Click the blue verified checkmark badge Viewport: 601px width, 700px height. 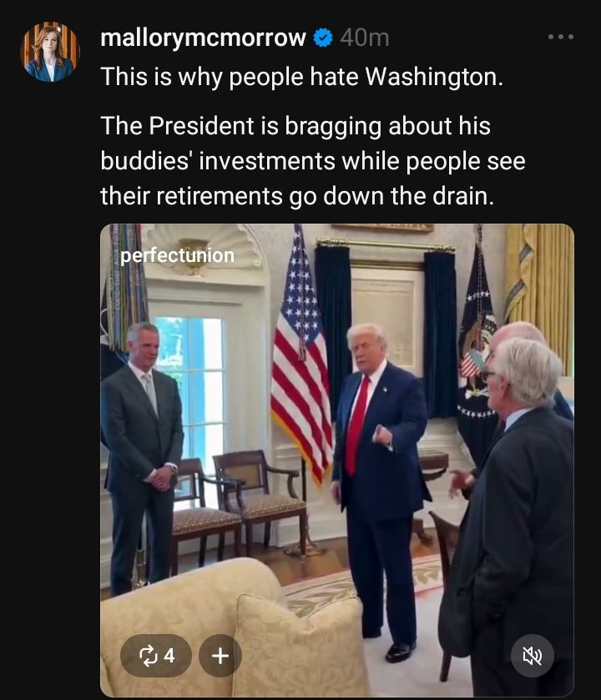pyautogui.click(x=323, y=38)
